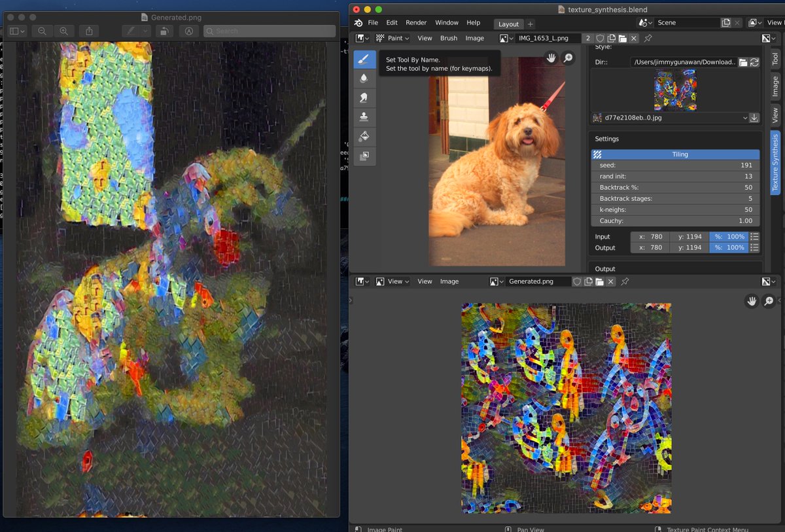Click the New Image button next to IMG_1653_L.png
This screenshot has width=785, height=532.
pos(612,38)
